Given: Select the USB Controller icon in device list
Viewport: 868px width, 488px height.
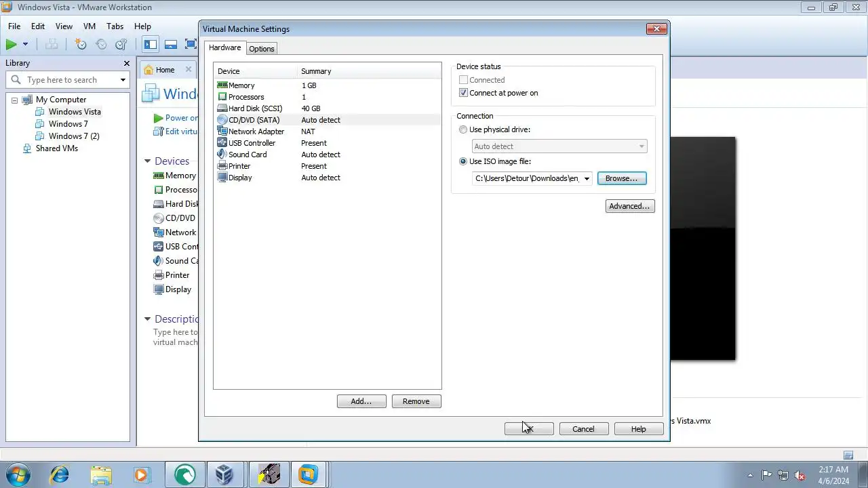Looking at the screenshot, I should tap(222, 143).
